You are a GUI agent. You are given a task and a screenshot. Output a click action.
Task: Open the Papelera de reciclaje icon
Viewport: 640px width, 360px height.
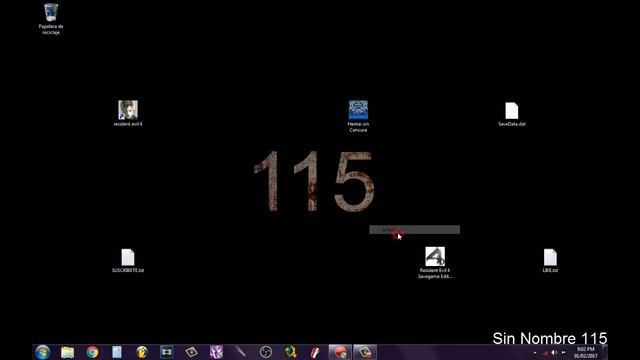point(51,18)
